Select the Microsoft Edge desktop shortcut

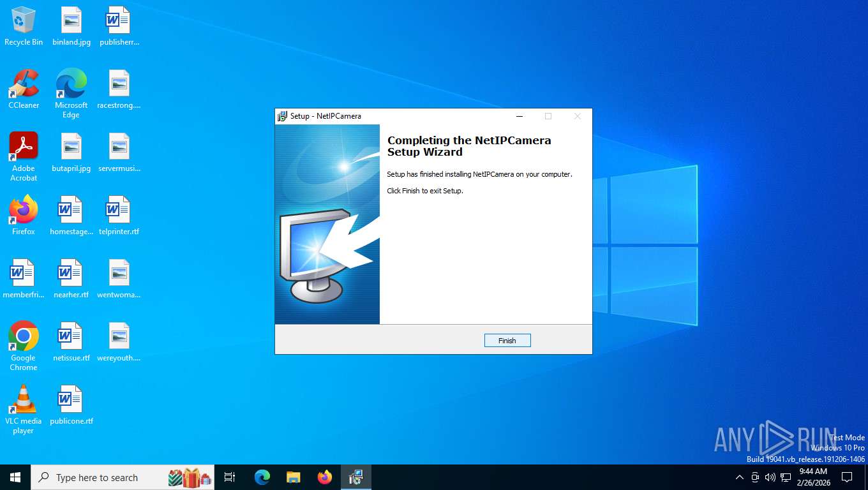pyautogui.click(x=71, y=94)
